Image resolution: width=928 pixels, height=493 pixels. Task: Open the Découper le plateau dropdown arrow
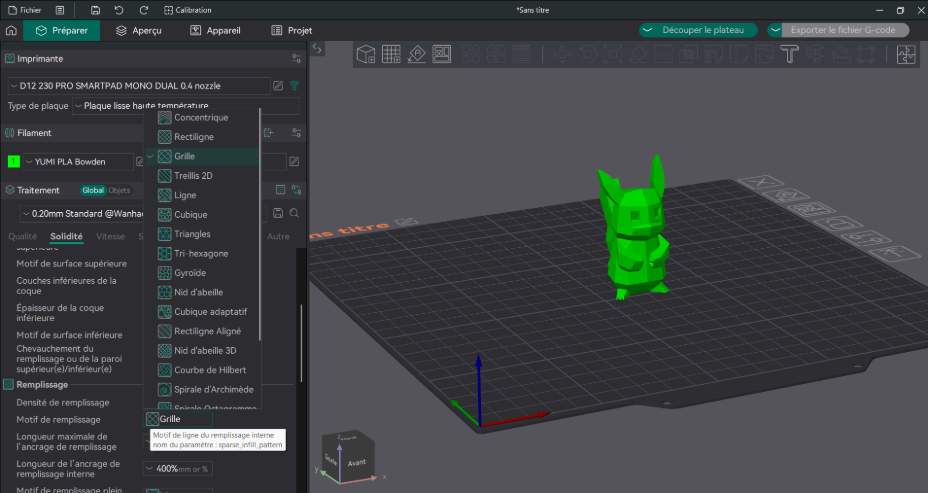click(647, 30)
